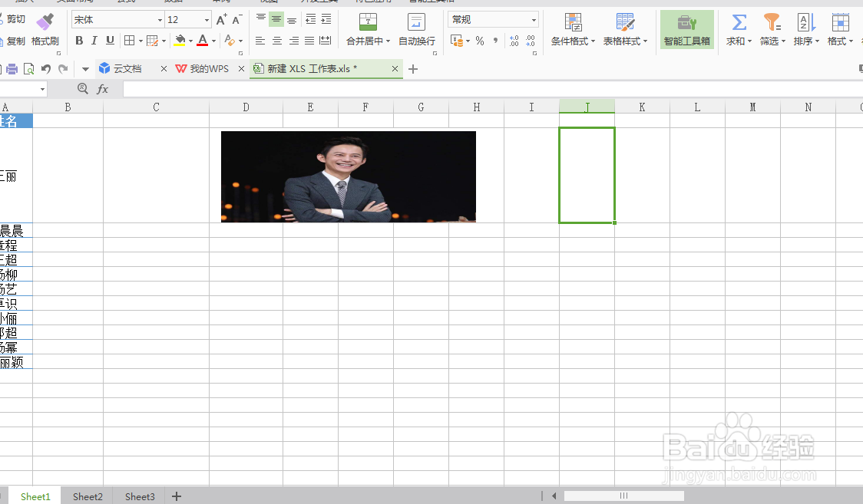Screen dimensions: 863x504
Task: Apply bottom vertical alignment
Action: point(292,19)
